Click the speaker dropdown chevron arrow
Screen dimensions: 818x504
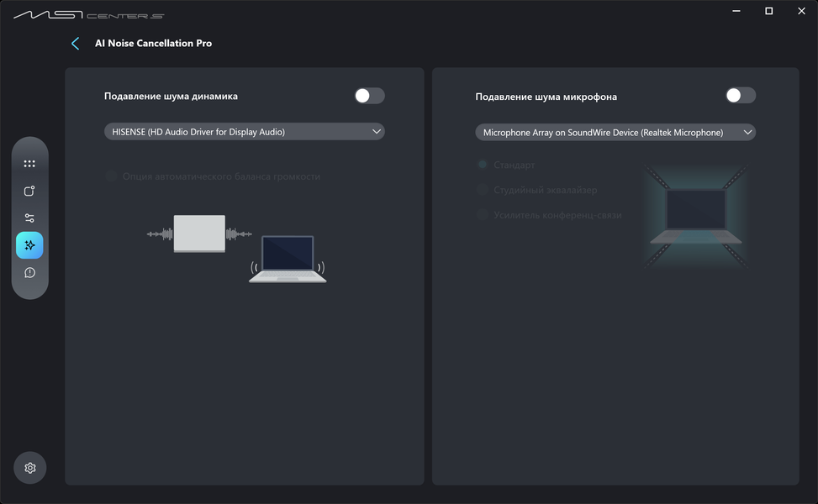[x=376, y=131]
